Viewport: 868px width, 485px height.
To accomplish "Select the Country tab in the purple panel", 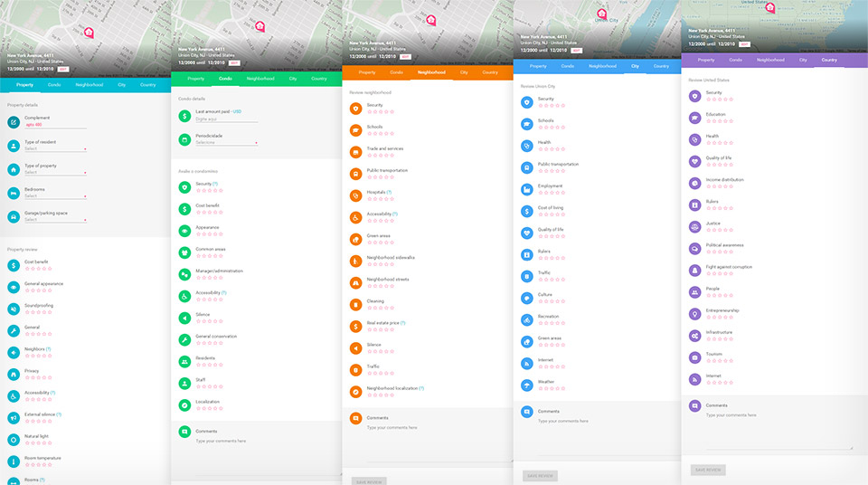I will click(828, 60).
